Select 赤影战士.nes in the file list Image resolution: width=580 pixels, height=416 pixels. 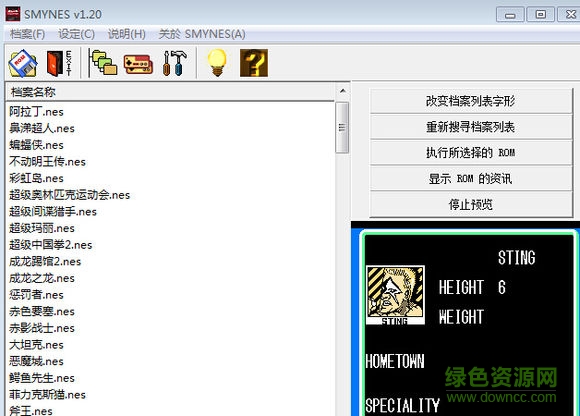coord(42,328)
